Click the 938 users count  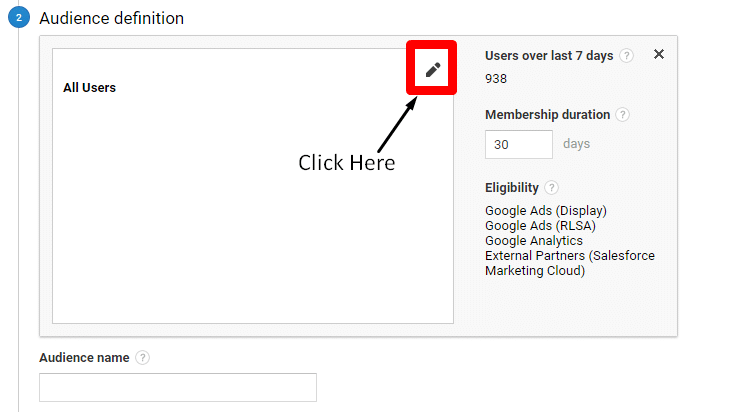pyautogui.click(x=496, y=78)
